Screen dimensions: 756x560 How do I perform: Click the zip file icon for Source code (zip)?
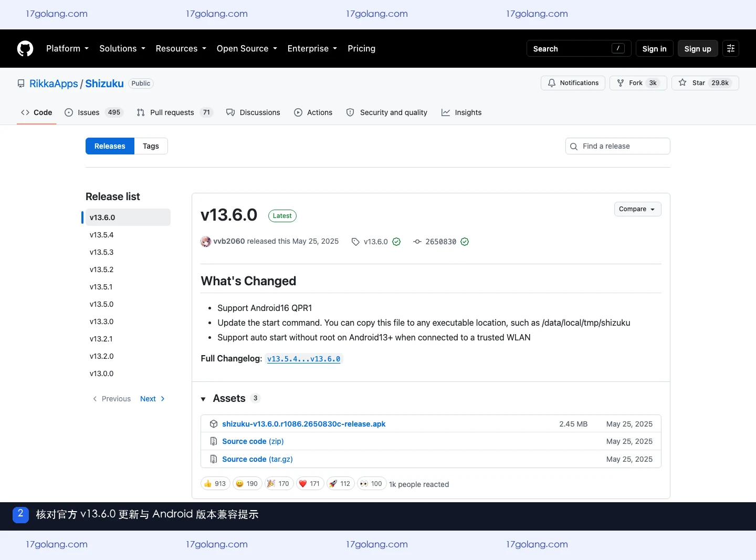coord(214,441)
